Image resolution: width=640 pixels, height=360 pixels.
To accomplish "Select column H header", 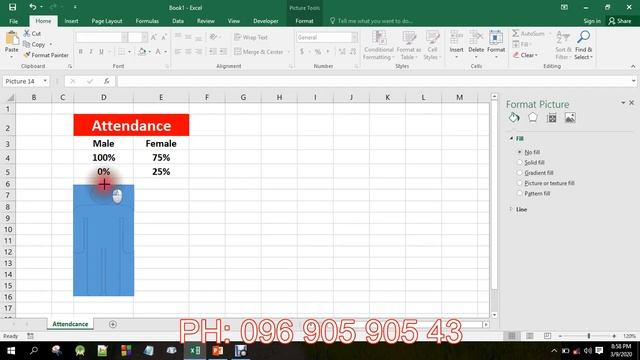I will [x=279, y=97].
